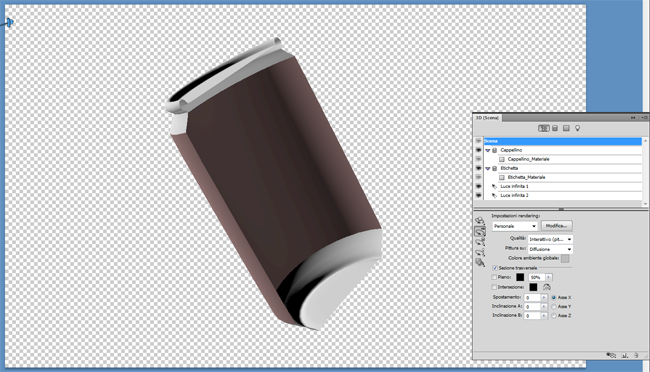650x372 pixels.
Task: Open the Qualità dropdown
Action: click(551, 239)
